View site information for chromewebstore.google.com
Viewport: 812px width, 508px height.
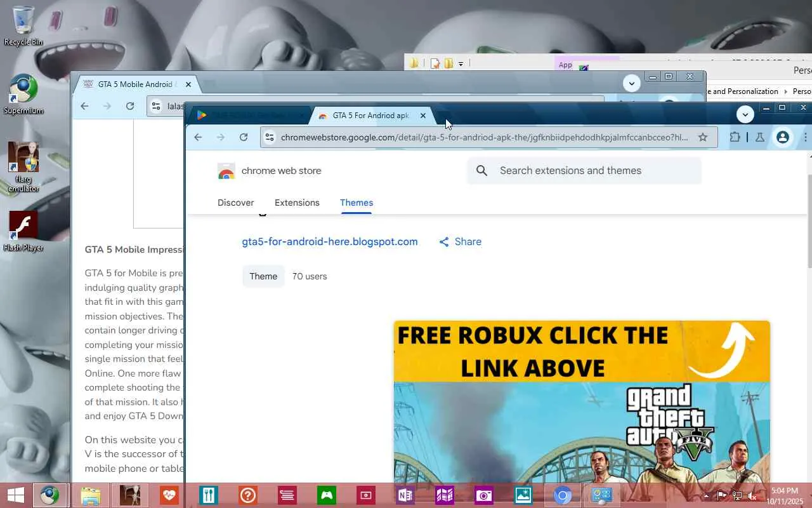[270, 137]
